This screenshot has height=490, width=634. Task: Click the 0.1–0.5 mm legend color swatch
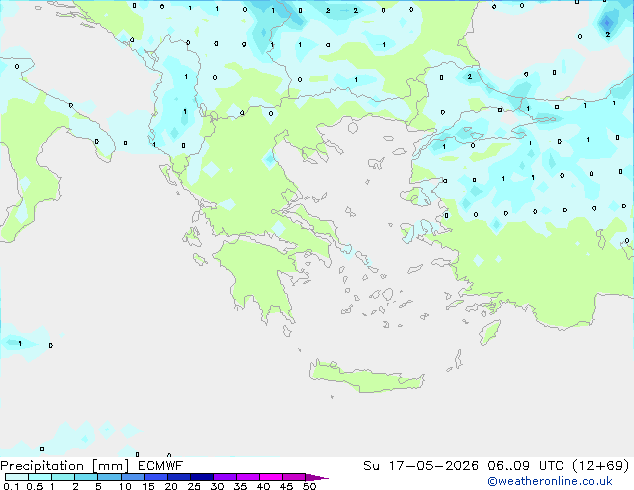point(17,477)
